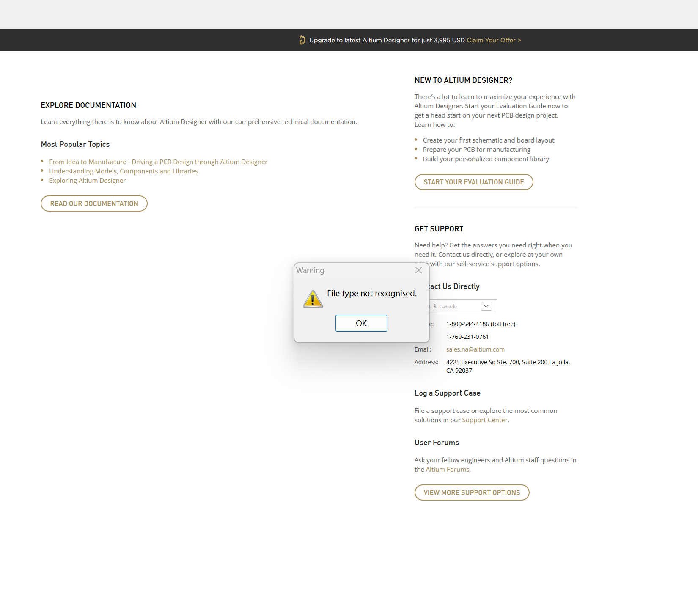Screen dimensions: 698x616
Task: Click Start Your Evaluation Guide button
Action: 474,182
